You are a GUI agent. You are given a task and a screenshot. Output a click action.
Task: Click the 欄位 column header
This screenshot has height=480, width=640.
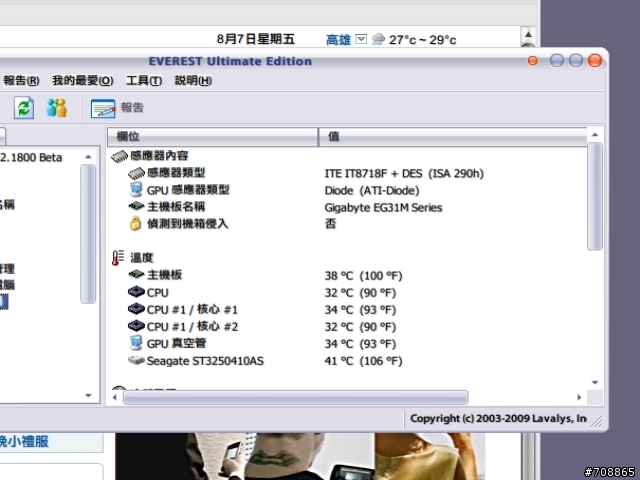pyautogui.click(x=213, y=137)
